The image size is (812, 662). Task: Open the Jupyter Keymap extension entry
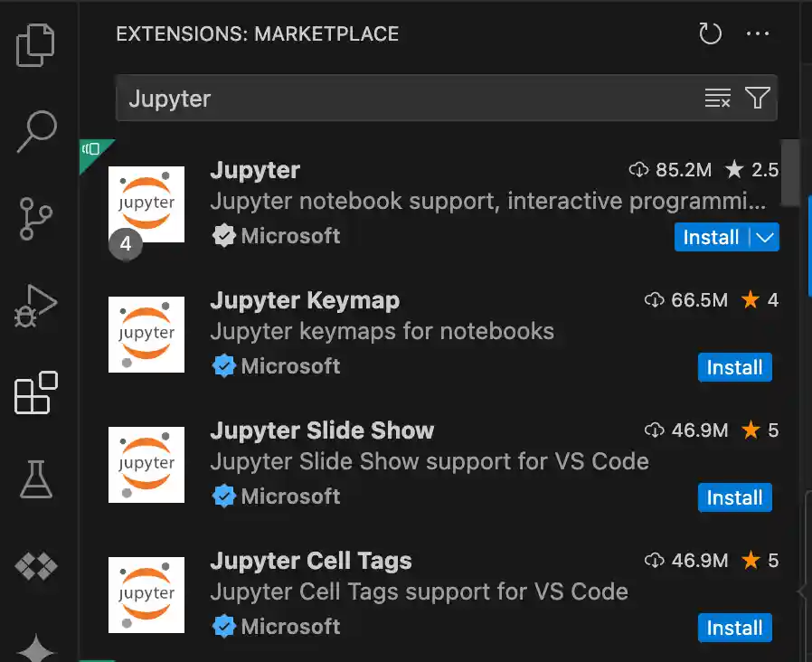(305, 300)
